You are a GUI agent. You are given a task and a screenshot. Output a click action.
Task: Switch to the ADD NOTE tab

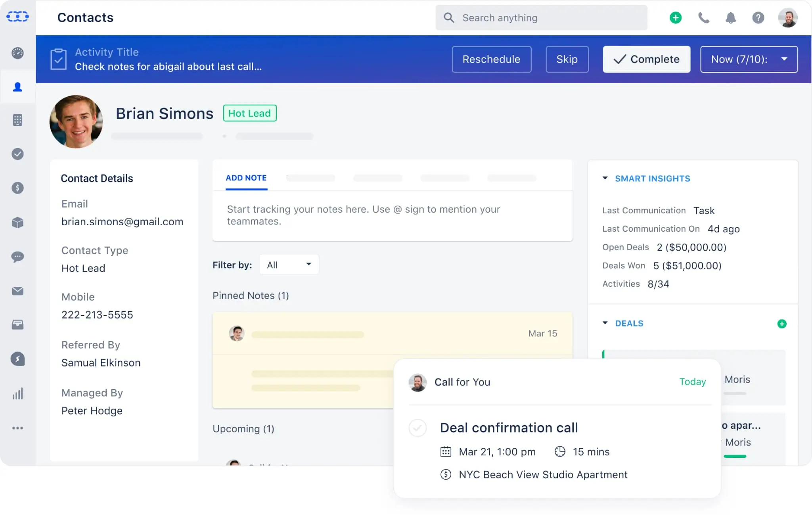(x=246, y=178)
